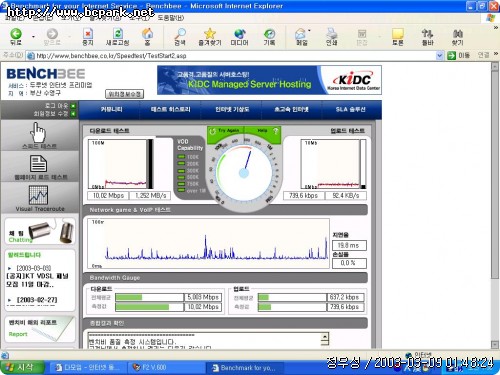Click the Refresh page icon
The image size is (500, 375).
click(x=117, y=33)
